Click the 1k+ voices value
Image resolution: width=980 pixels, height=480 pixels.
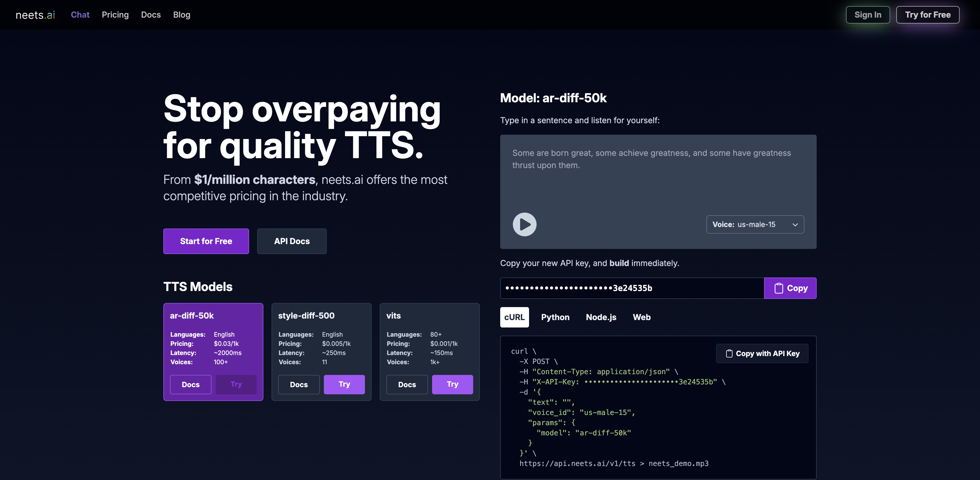click(x=435, y=362)
